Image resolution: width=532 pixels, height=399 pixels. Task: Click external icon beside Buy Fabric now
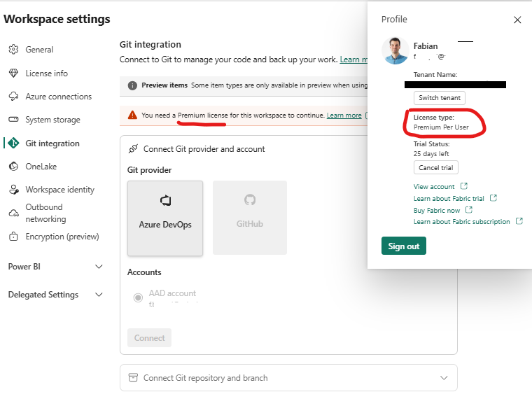[x=468, y=210]
